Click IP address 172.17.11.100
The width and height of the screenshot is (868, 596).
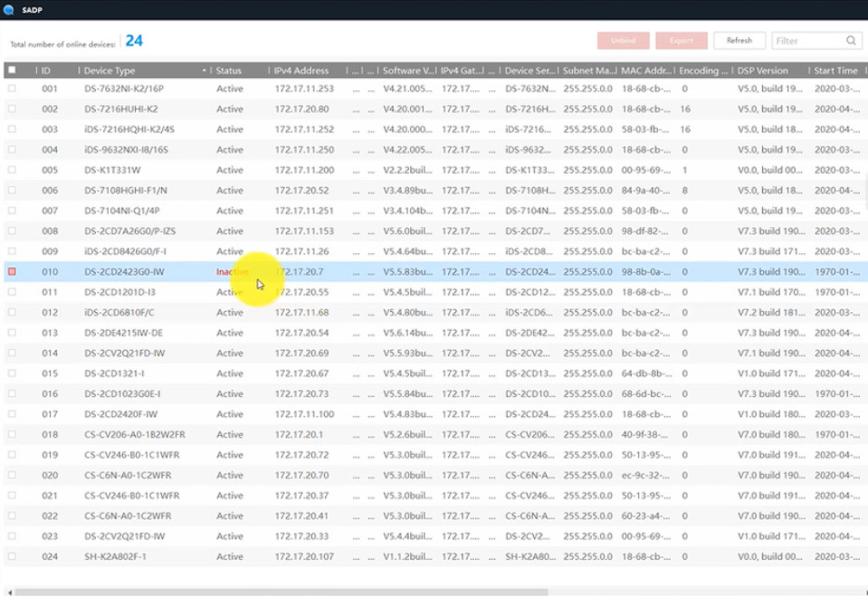point(304,414)
